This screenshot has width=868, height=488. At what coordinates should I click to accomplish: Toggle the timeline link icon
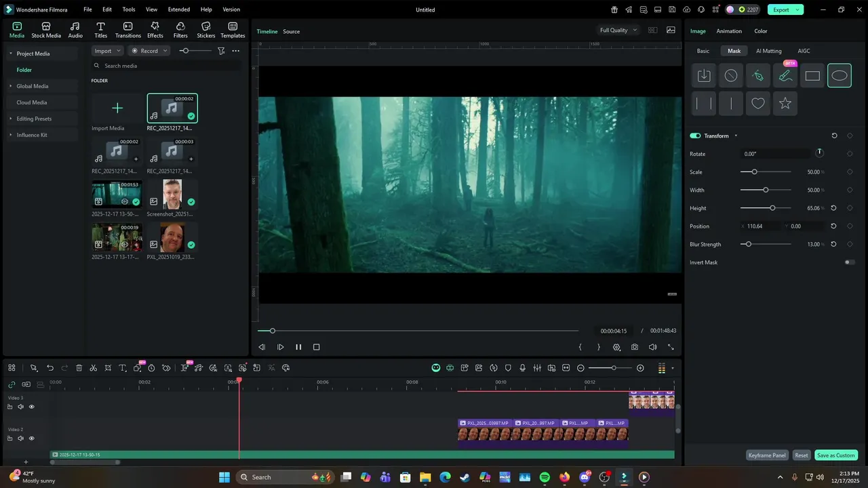[x=12, y=384]
